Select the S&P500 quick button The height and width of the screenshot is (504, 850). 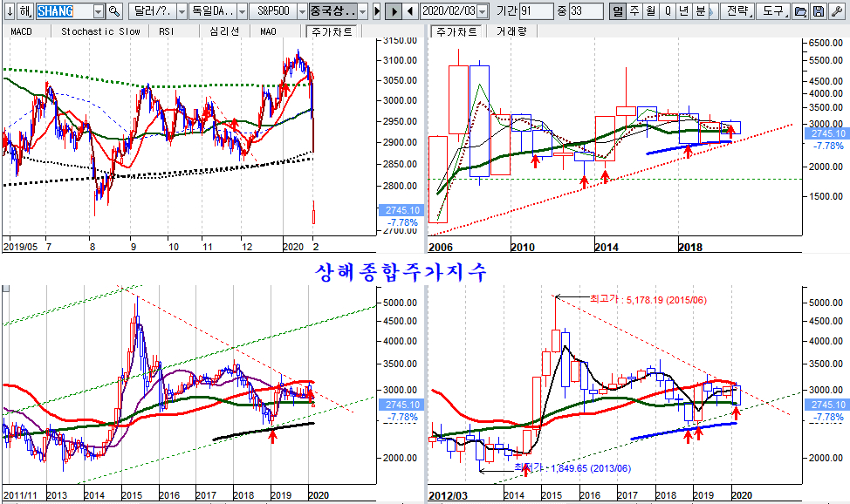[273, 10]
